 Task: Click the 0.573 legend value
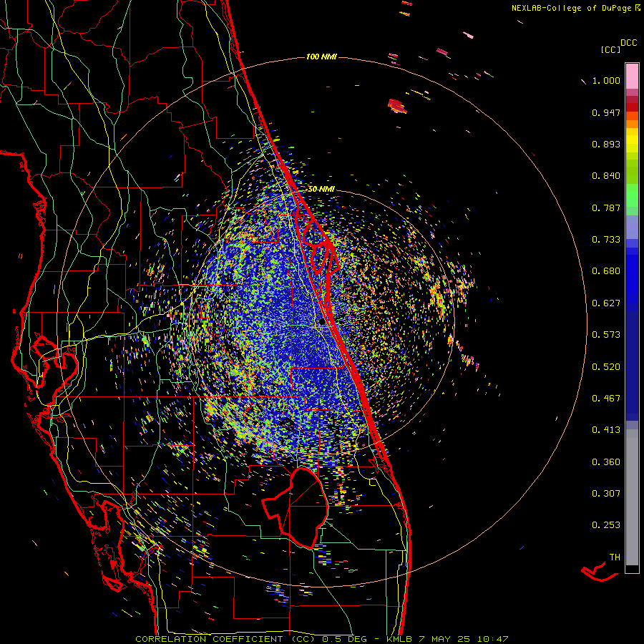click(x=606, y=335)
